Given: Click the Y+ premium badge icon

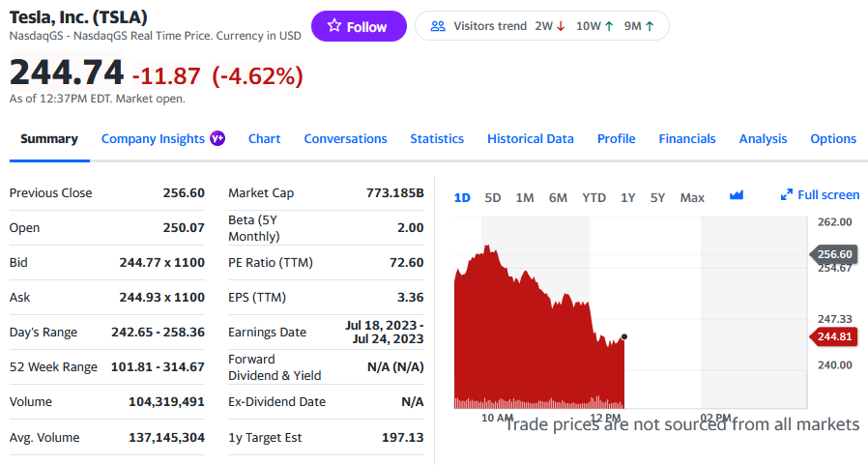Looking at the screenshot, I should (x=217, y=138).
